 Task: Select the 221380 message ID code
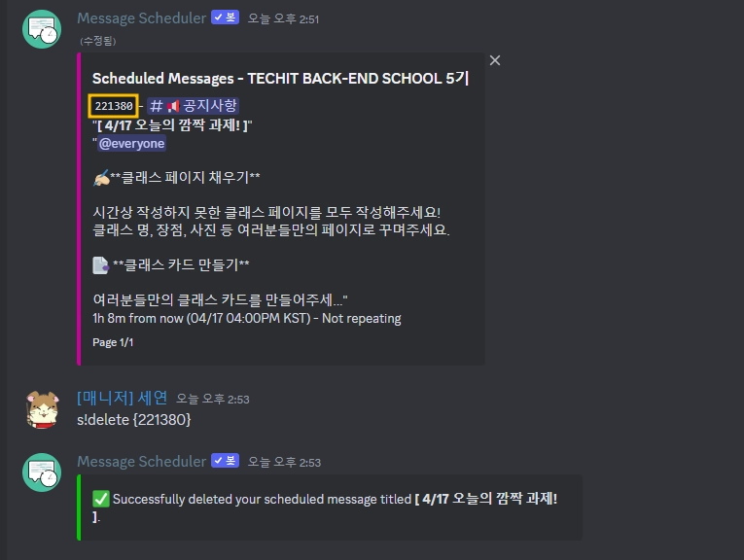point(114,105)
